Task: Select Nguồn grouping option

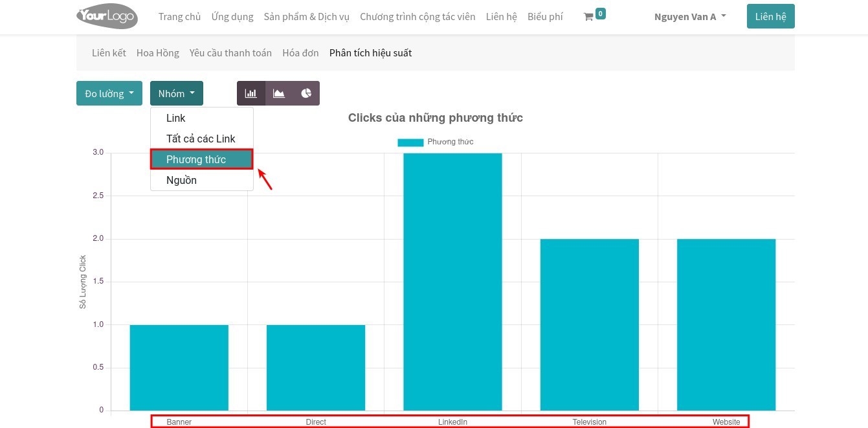Action: [x=201, y=180]
